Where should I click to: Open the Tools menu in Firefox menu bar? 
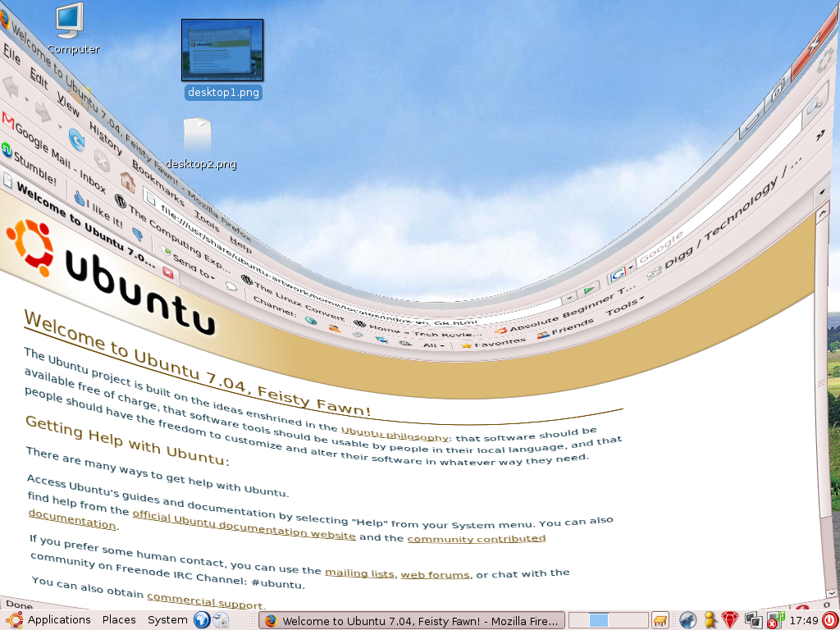(x=207, y=221)
